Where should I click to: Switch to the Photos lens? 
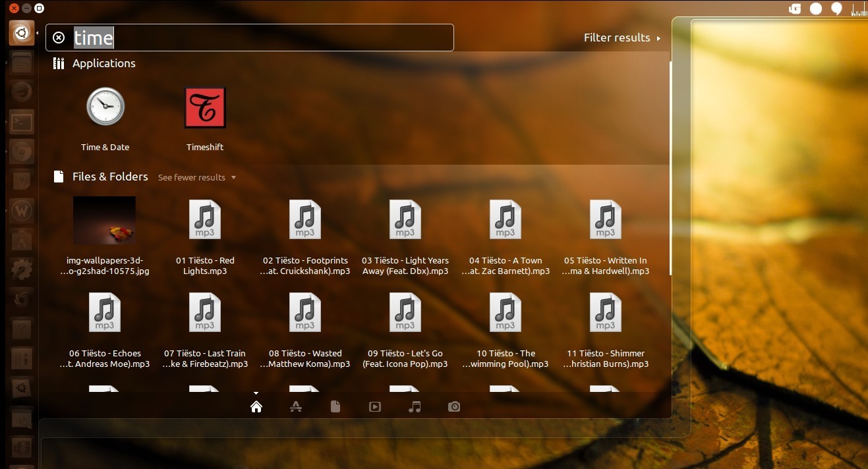pos(454,406)
